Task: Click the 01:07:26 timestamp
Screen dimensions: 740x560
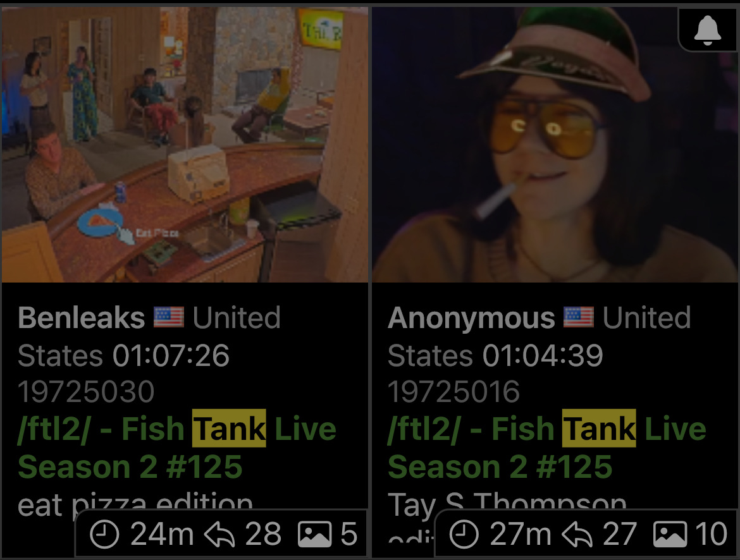Action: (171, 355)
